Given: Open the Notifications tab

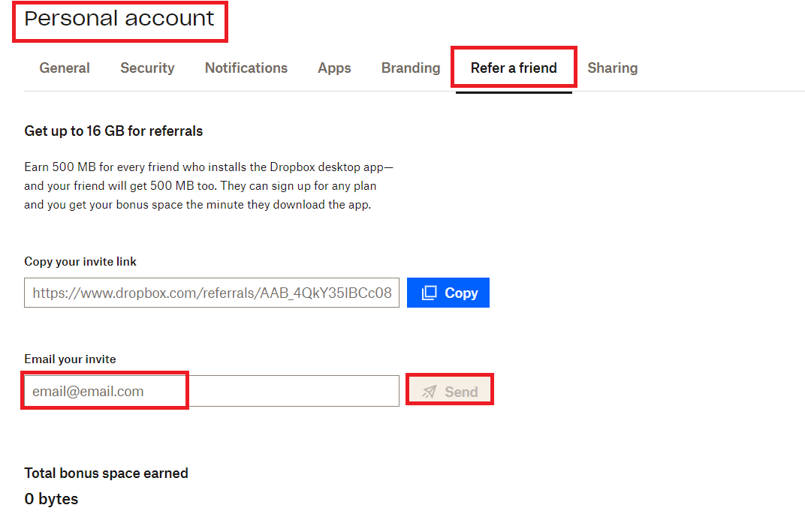Looking at the screenshot, I should click(246, 68).
